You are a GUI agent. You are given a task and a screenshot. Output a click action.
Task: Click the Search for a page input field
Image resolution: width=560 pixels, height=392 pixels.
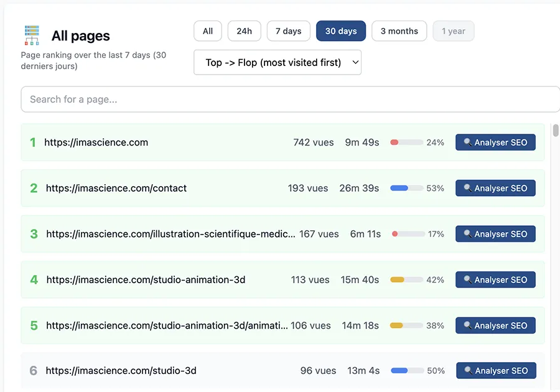point(289,99)
